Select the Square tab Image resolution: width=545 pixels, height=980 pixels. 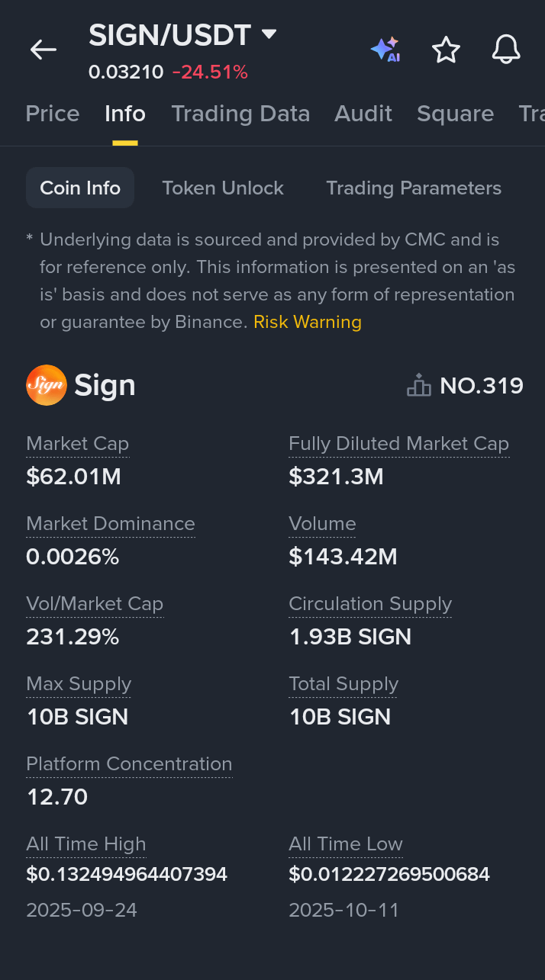point(455,114)
